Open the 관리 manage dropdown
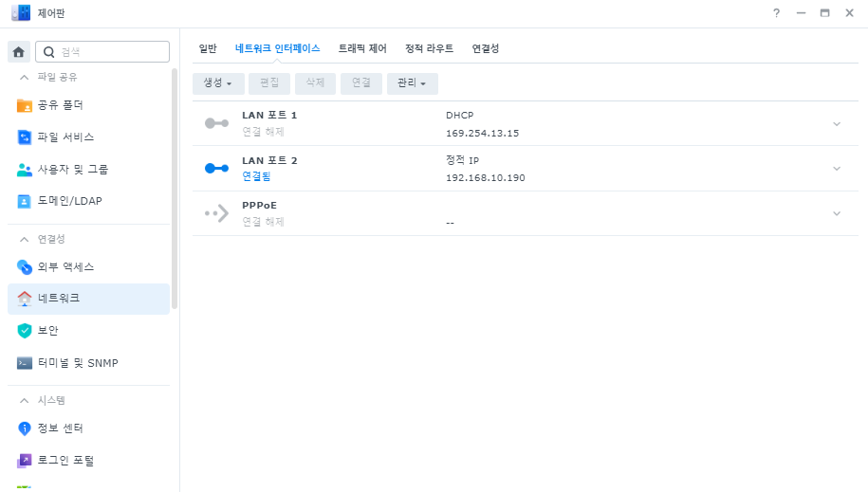Image resolution: width=868 pixels, height=492 pixels. [x=413, y=83]
